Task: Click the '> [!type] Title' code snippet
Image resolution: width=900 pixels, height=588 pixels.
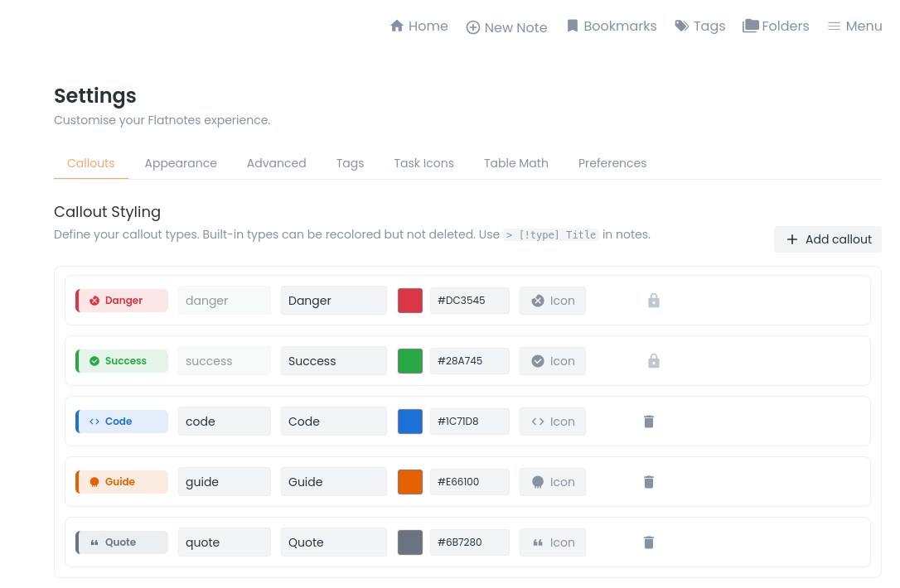Action: 551,234
